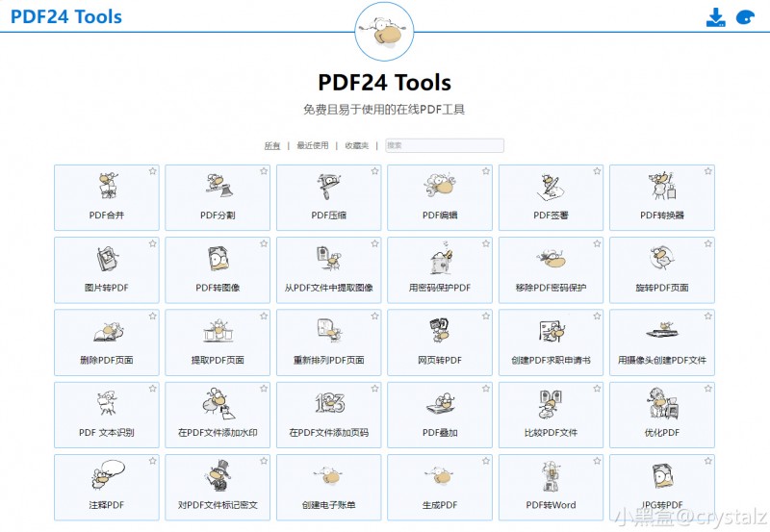Show the 所有 (all) tools filter
The image size is (770, 532).
coord(272,145)
